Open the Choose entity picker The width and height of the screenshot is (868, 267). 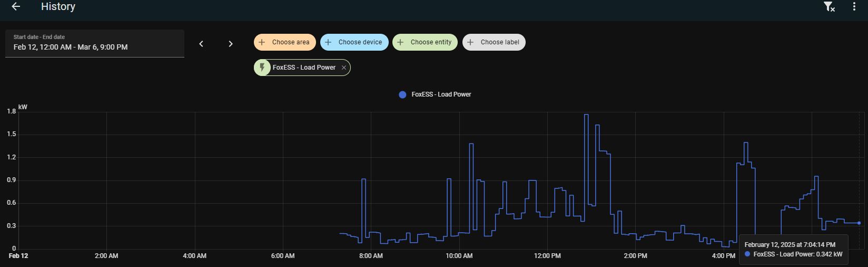point(426,42)
